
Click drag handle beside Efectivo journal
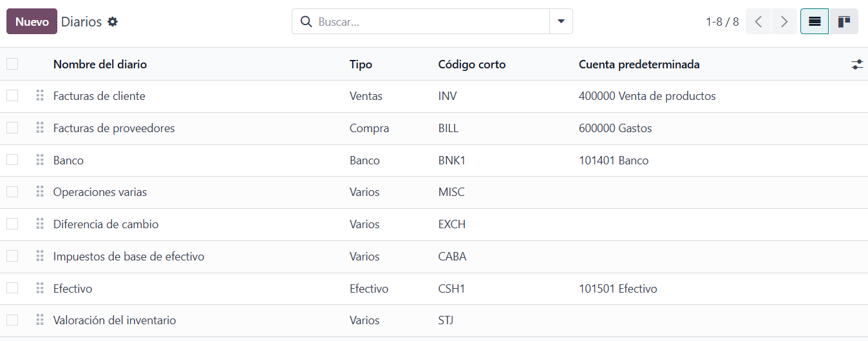coord(40,288)
